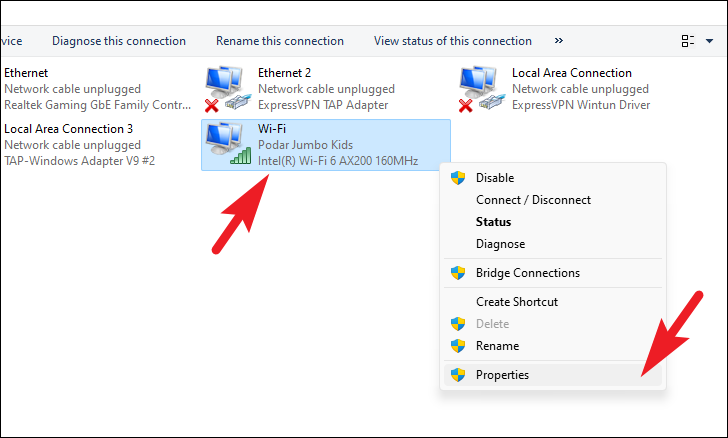Select Local Area Connection 3 name
Screen dimensions: 728x438
pyautogui.click(x=68, y=129)
